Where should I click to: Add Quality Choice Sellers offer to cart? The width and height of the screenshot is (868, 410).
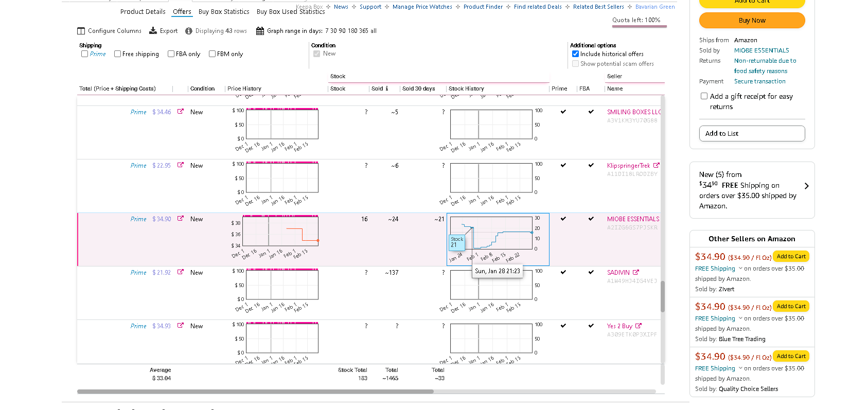click(x=791, y=356)
